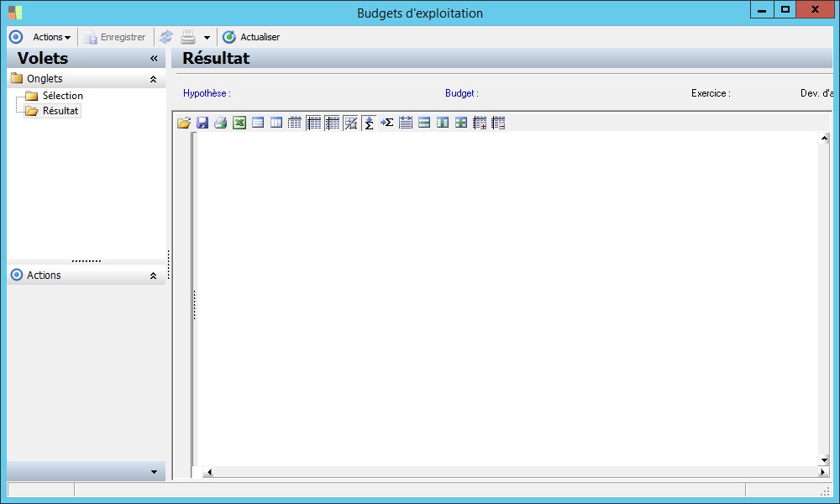Screen dimensions: 840x504
Task: Click the main toolbar printer icon
Action: tap(188, 37)
